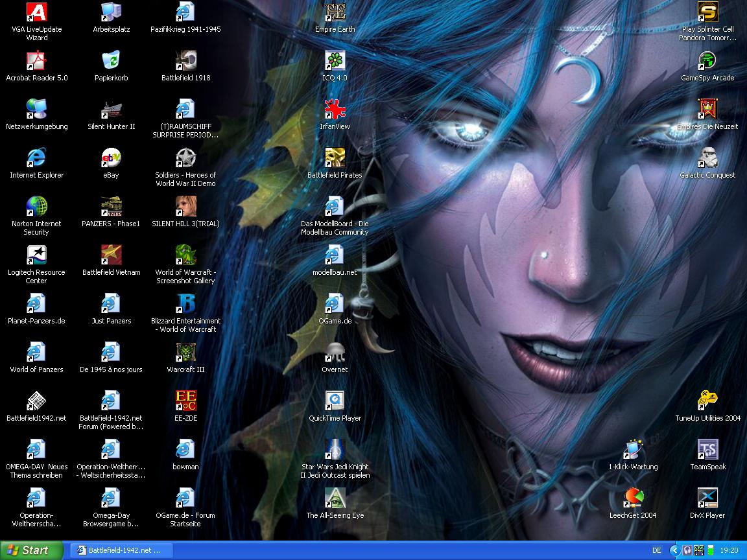Open the Windows Start menu
This screenshot has height=560, width=747.
click(x=31, y=550)
